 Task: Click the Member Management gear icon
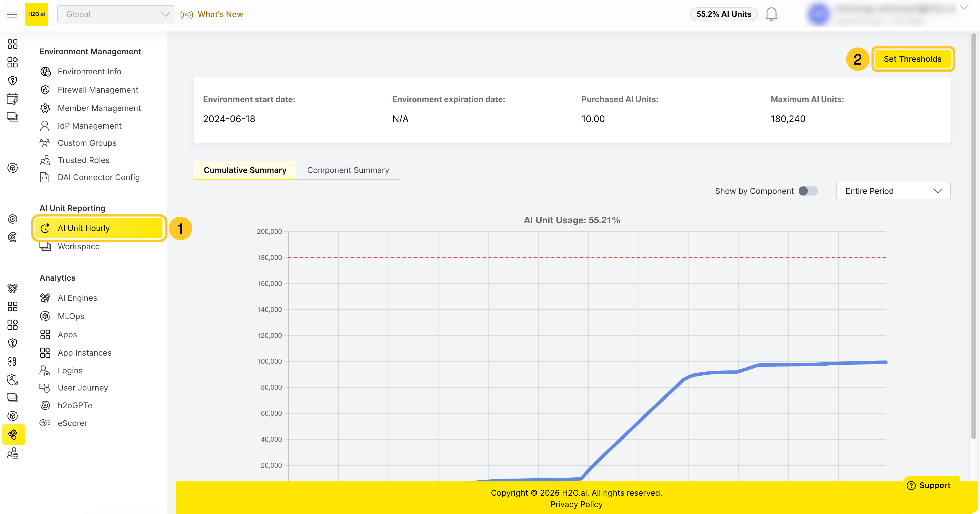coord(45,108)
